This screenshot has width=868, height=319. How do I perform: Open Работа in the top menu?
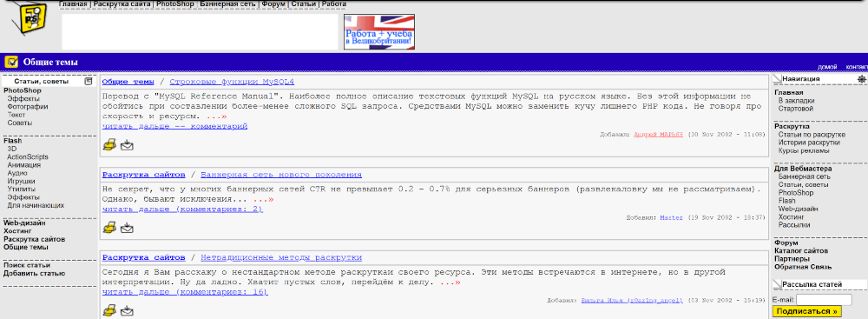click(334, 3)
